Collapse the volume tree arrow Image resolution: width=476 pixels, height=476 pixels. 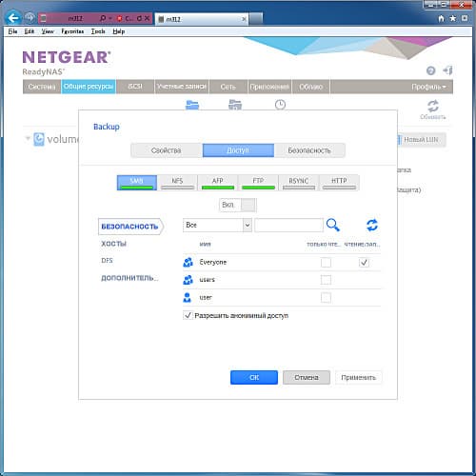[28, 138]
